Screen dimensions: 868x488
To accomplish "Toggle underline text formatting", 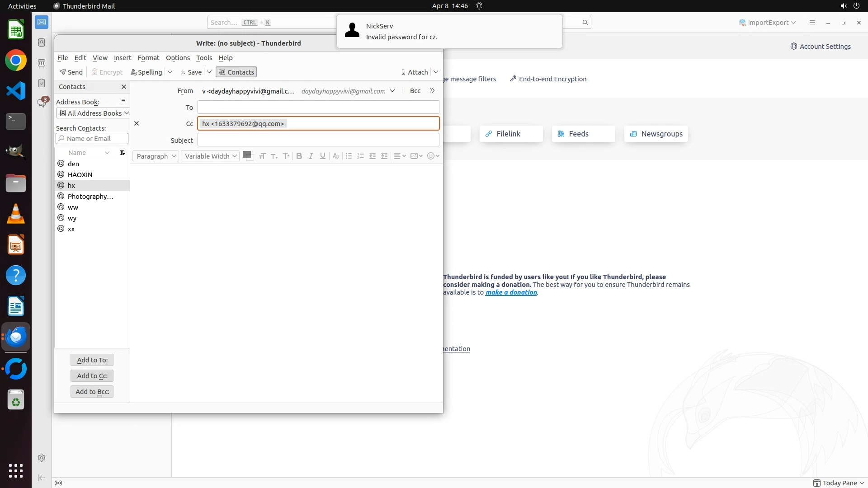I will click(x=322, y=156).
